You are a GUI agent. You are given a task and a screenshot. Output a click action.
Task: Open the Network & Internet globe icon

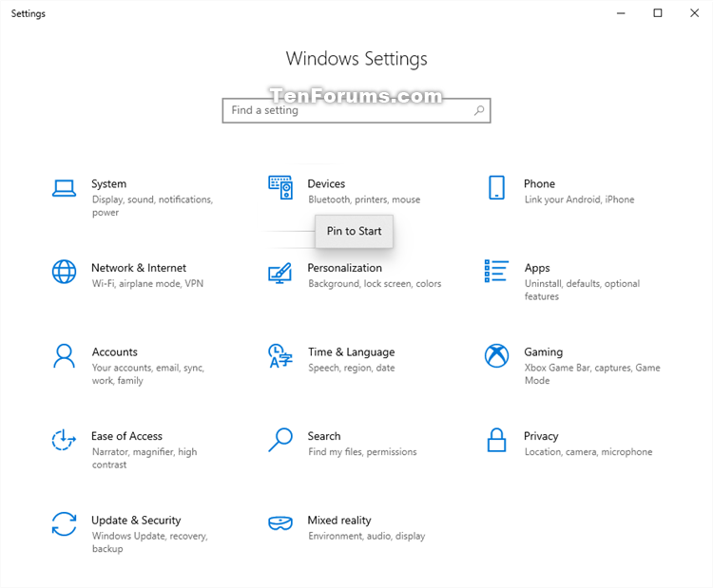point(64,272)
